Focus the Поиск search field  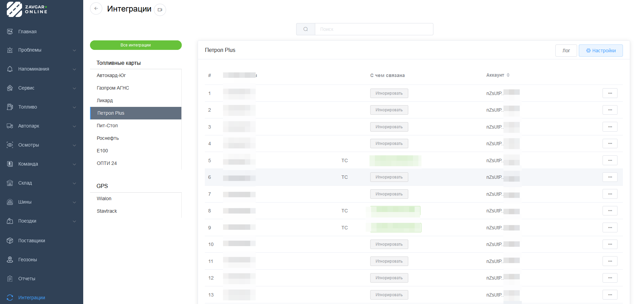[x=374, y=29]
